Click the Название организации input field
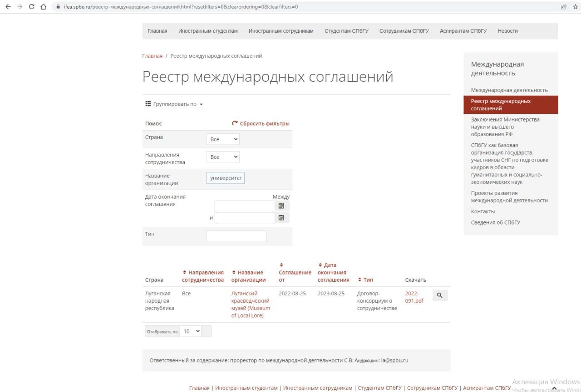 [226, 178]
